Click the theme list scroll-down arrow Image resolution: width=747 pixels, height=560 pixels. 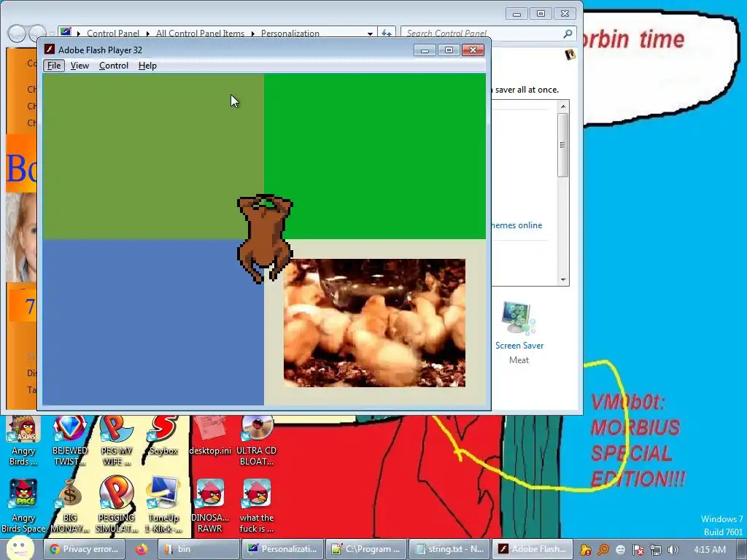click(563, 280)
